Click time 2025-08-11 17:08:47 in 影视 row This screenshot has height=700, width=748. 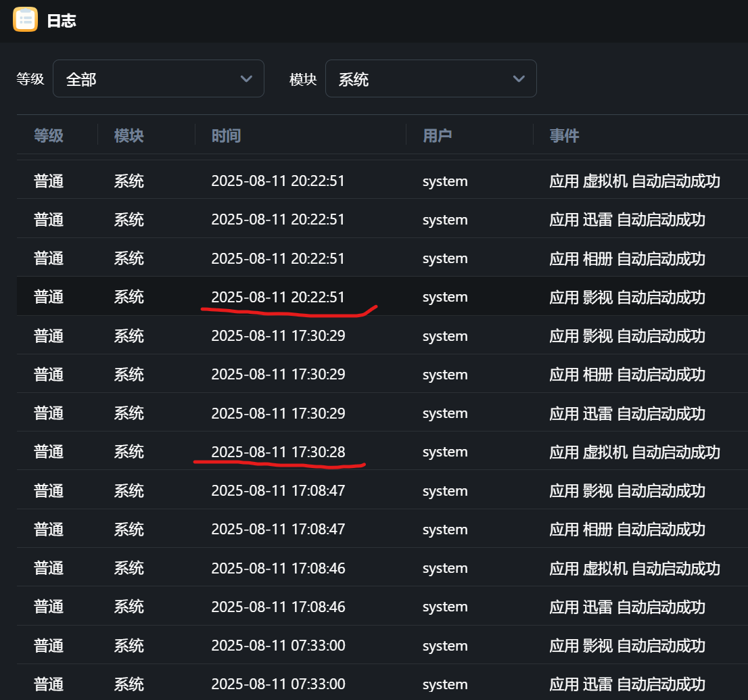(x=278, y=490)
